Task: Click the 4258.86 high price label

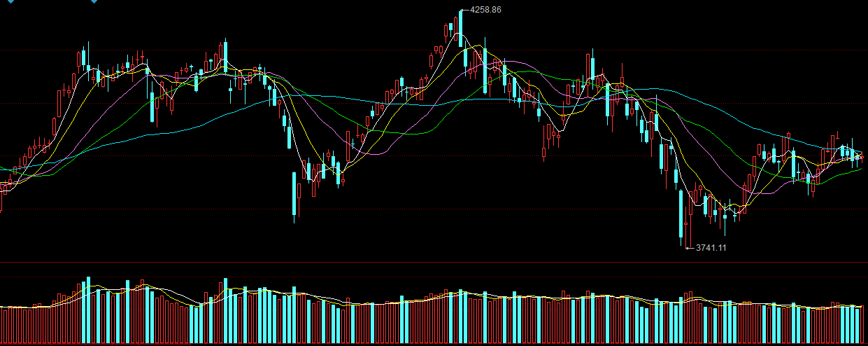Action: tap(485, 10)
